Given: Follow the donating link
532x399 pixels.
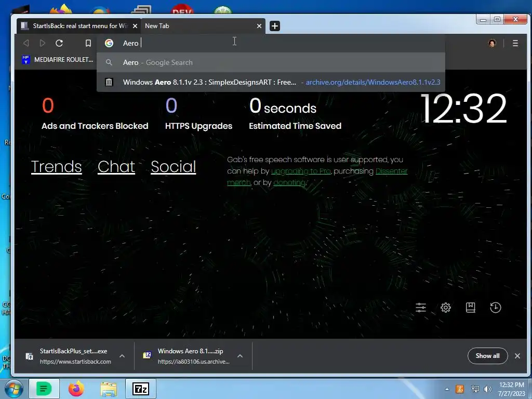Looking at the screenshot, I should click(289, 182).
